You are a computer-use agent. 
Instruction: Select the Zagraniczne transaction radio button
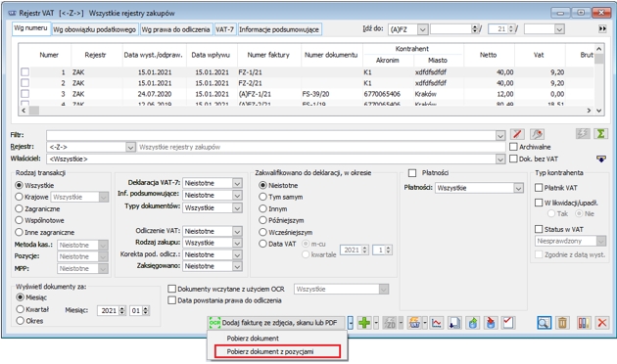(x=19, y=208)
